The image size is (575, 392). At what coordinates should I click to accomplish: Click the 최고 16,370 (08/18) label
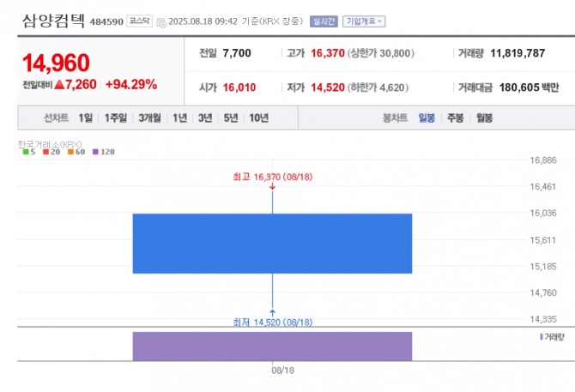click(x=272, y=177)
